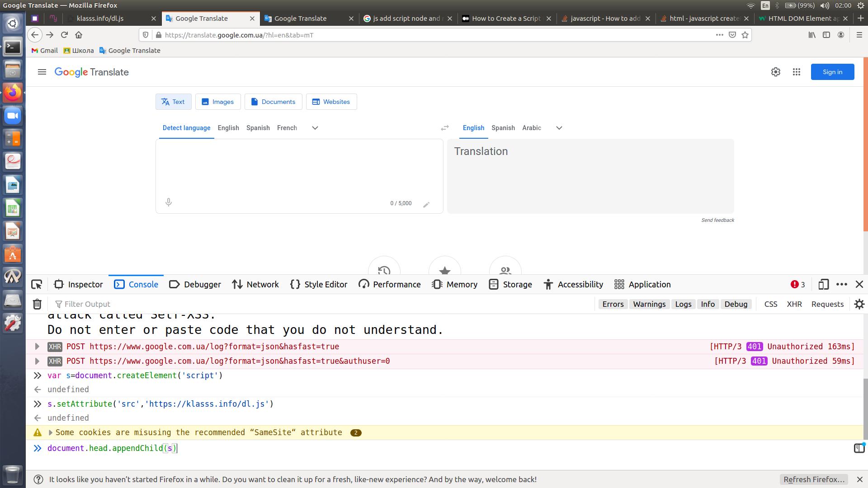868x488 pixels.
Task: Expand source language list chevron
Action: 315,128
